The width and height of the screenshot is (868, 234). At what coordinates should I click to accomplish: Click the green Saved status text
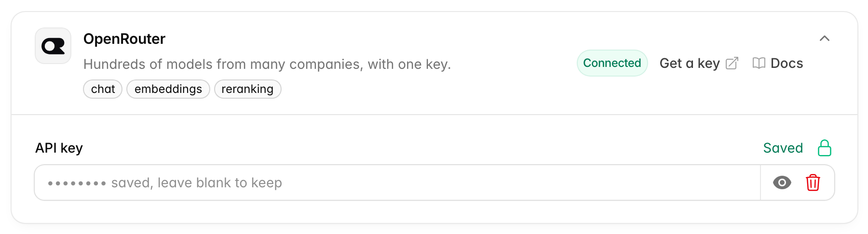coord(783,148)
